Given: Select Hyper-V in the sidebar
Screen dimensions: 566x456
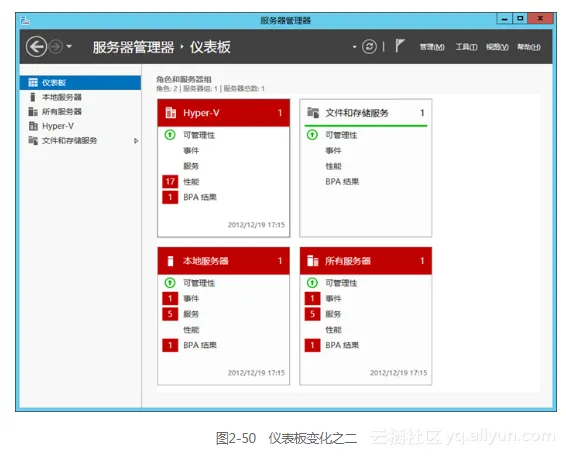Looking at the screenshot, I should (x=80, y=126).
